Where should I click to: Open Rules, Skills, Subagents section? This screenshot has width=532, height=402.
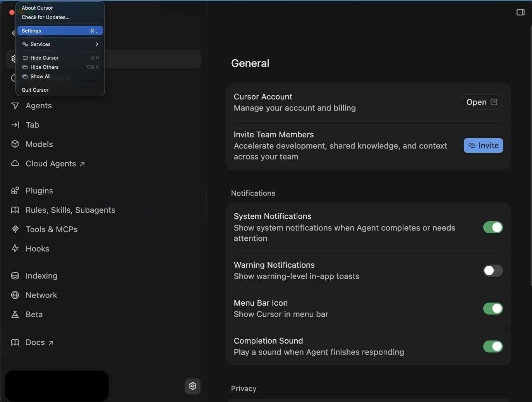[x=103, y=210]
